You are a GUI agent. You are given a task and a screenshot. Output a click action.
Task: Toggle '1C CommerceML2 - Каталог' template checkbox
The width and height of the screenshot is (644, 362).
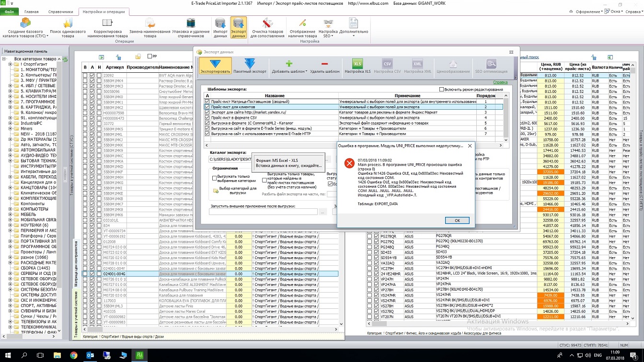(207, 123)
